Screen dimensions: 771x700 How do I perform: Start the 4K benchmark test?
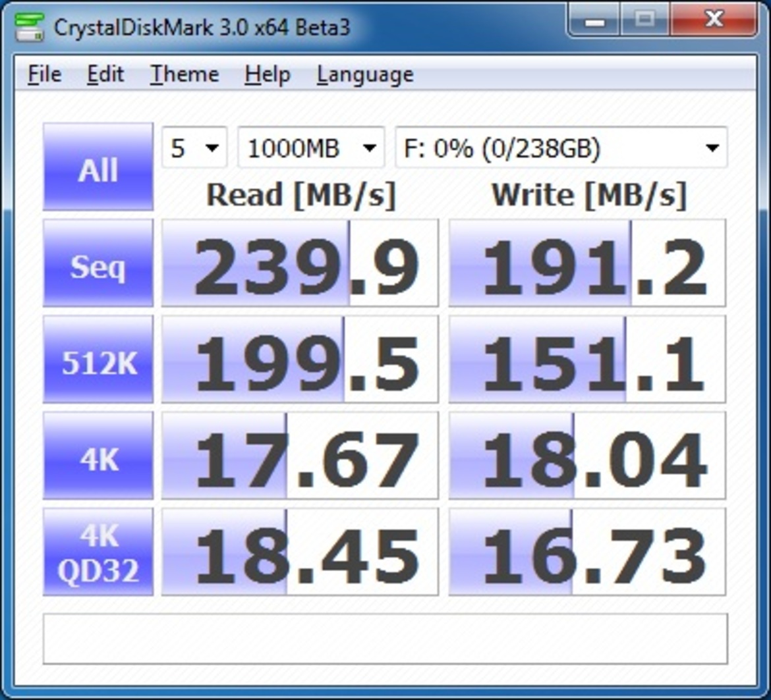click(x=98, y=456)
